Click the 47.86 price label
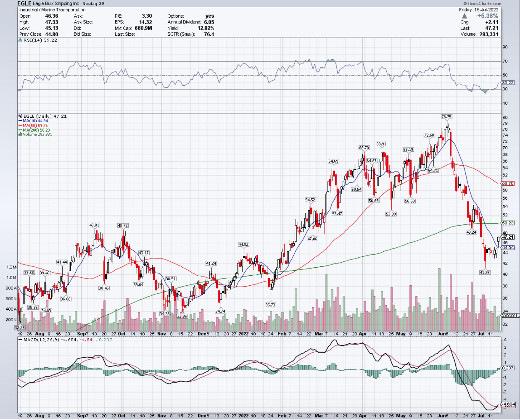520x420 pixels. [x=312, y=239]
